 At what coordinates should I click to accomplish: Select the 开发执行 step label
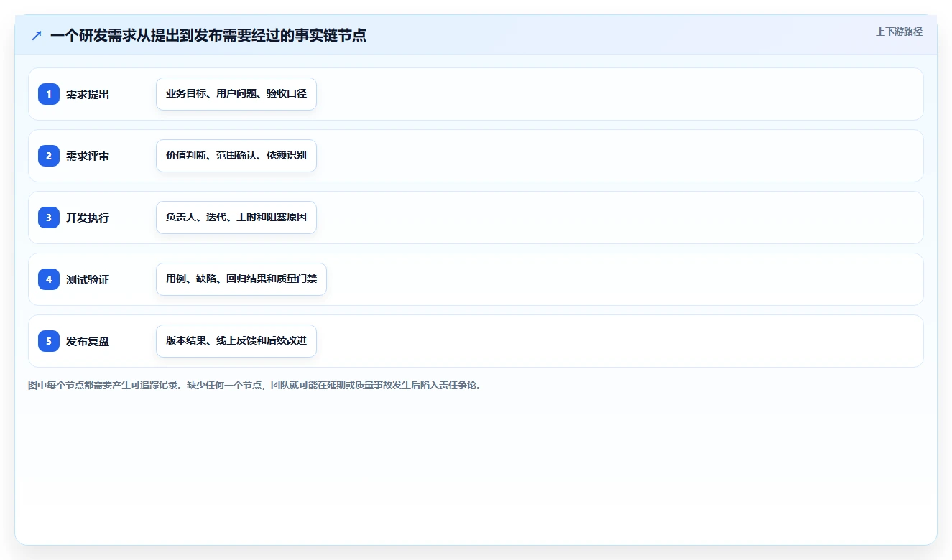[88, 218]
